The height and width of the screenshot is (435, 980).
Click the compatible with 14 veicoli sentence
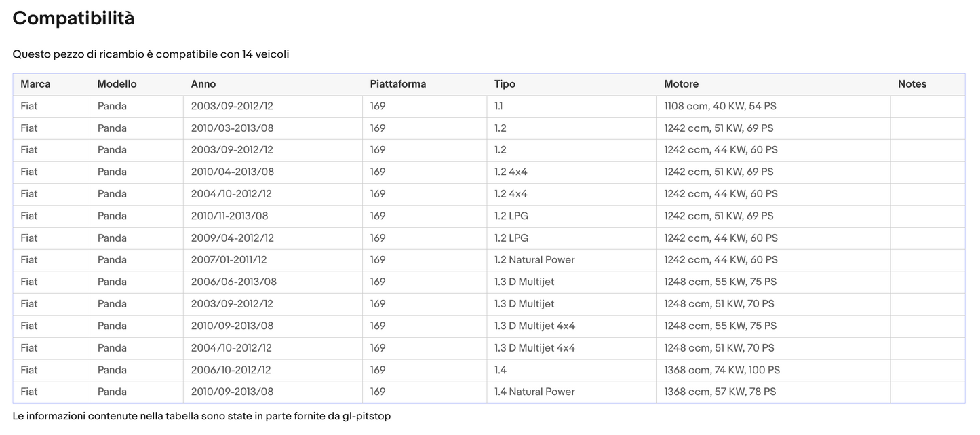151,54
